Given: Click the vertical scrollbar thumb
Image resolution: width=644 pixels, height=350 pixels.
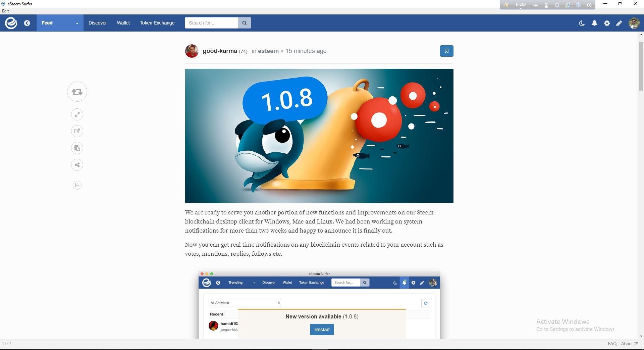Looking at the screenshot, I should pyautogui.click(x=641, y=66).
